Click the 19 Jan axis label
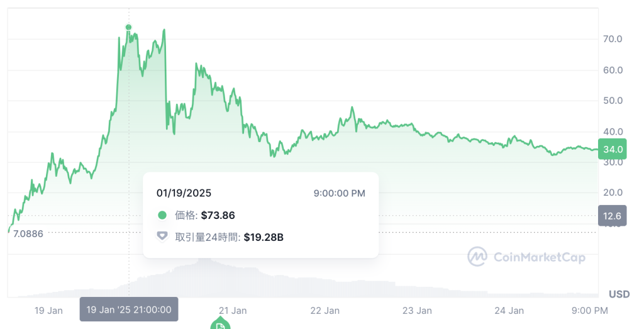 coord(48,310)
